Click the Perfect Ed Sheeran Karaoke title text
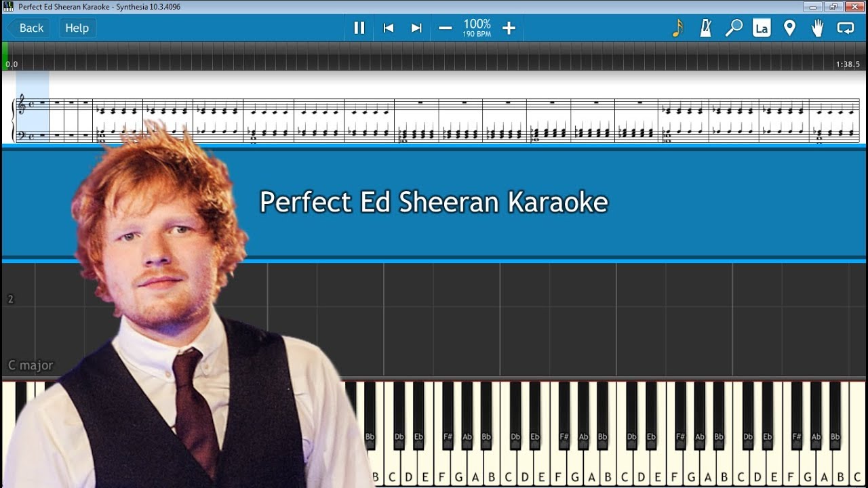This screenshot has width=868, height=488. coord(434,202)
